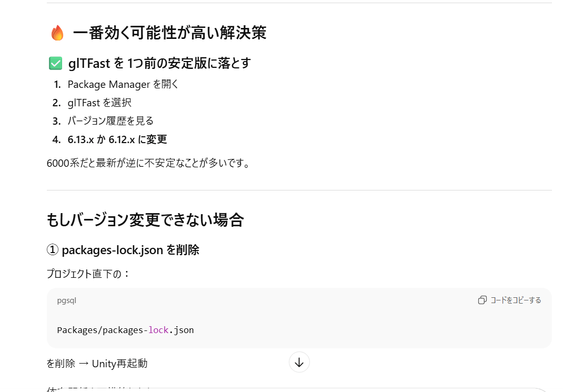Screen dimensions: 563x392
Task: Click the pgsql language label on the code block
Action: pyautogui.click(x=68, y=300)
